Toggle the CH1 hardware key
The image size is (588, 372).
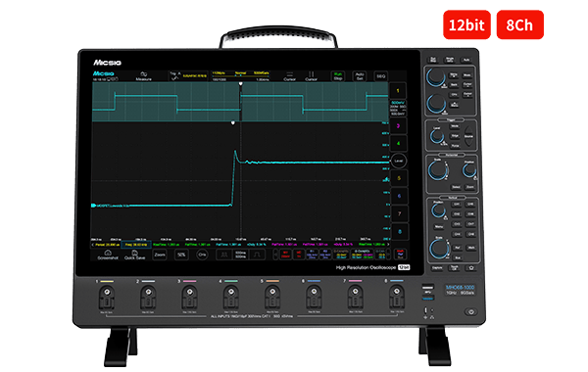[x=457, y=205]
